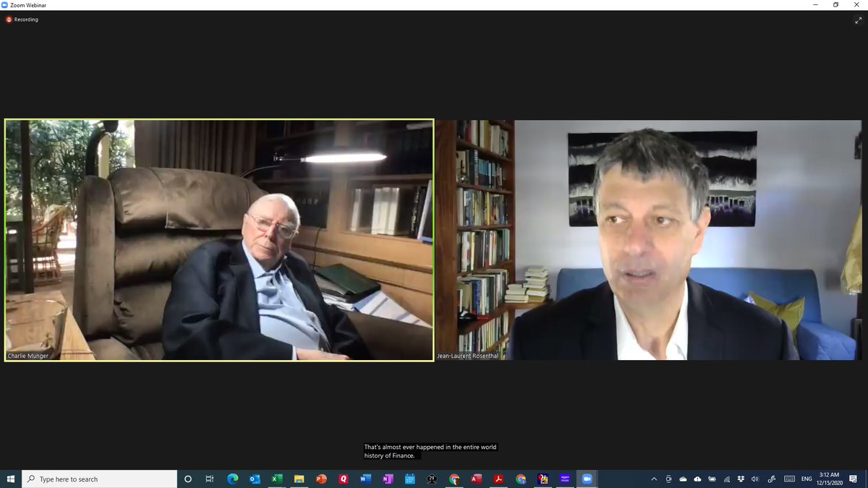Open Excel from the taskbar
Viewport: 868px width, 488px height.
(x=276, y=479)
